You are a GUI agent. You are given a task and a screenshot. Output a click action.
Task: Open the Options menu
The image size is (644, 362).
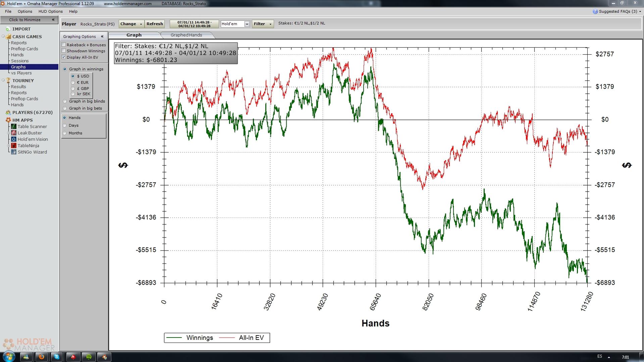coord(25,11)
